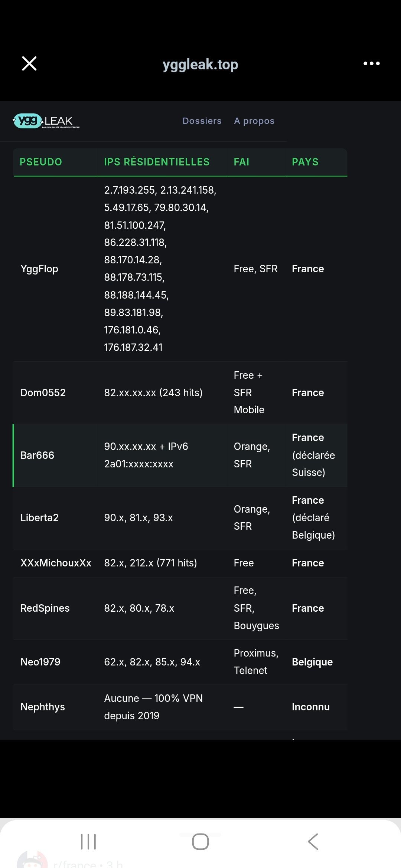This screenshot has width=401, height=868.
Task: Select the YggFlop pseudo row
Action: click(39, 269)
